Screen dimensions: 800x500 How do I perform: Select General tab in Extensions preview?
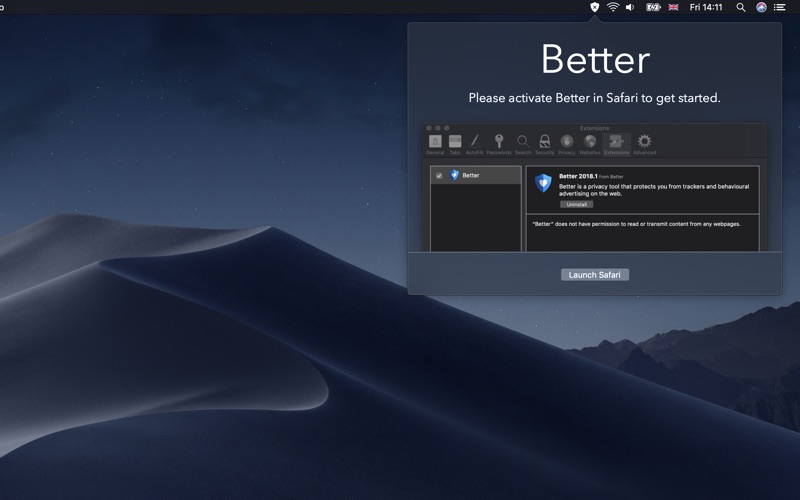[x=435, y=144]
